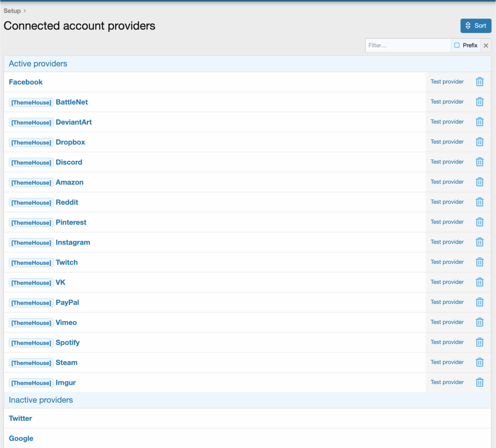Click the trash icon for BattleNet
496x448 pixels.
point(480,102)
